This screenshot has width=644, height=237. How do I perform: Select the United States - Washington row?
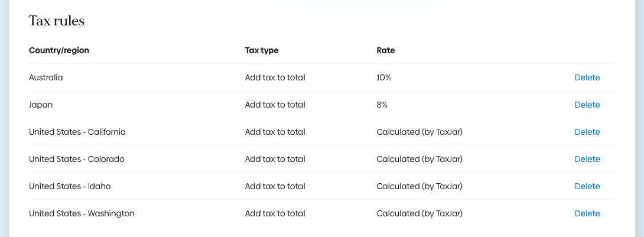tap(82, 213)
